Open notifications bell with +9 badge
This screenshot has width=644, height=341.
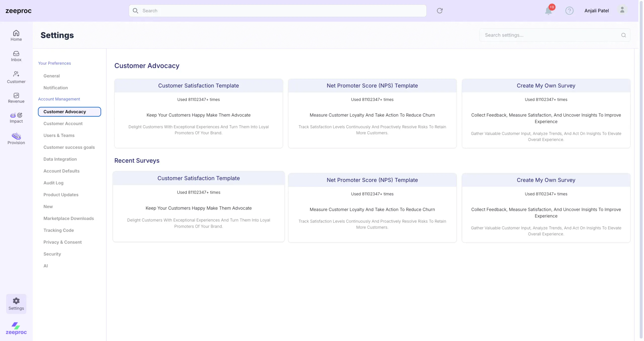click(548, 11)
